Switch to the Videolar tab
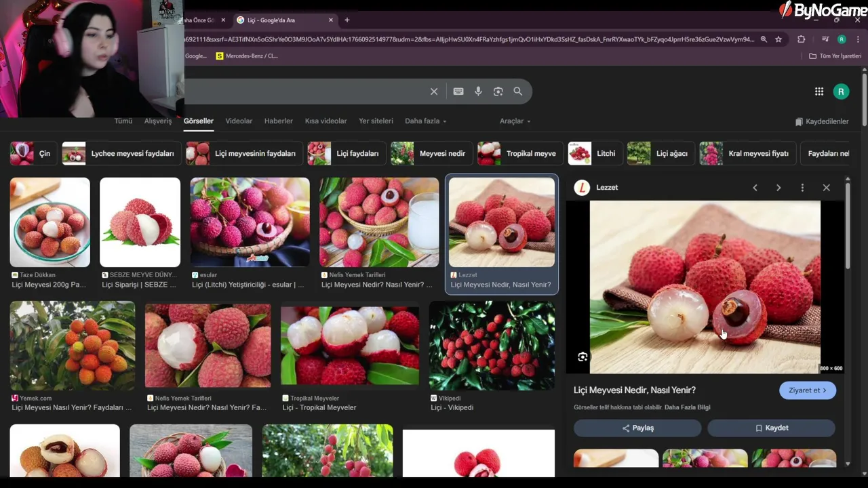This screenshot has width=868, height=488. [239, 121]
